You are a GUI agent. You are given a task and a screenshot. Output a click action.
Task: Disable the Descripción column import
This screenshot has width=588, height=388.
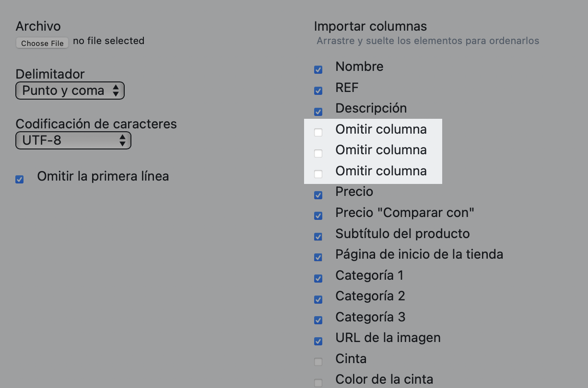[318, 111]
